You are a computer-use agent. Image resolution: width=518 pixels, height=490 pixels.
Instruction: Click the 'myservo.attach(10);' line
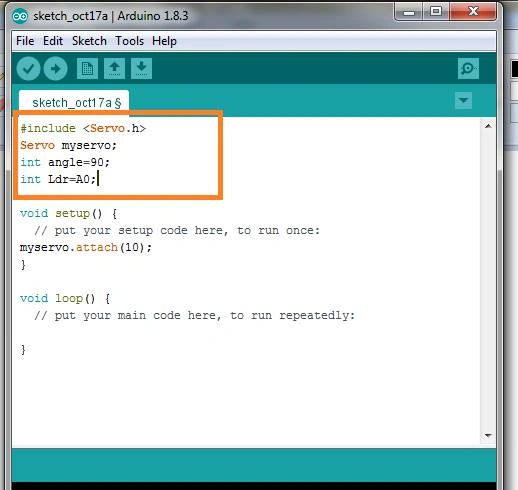[x=86, y=247]
